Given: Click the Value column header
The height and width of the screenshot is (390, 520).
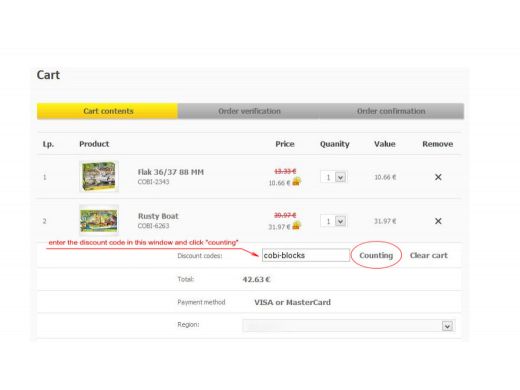Looking at the screenshot, I should point(385,144).
